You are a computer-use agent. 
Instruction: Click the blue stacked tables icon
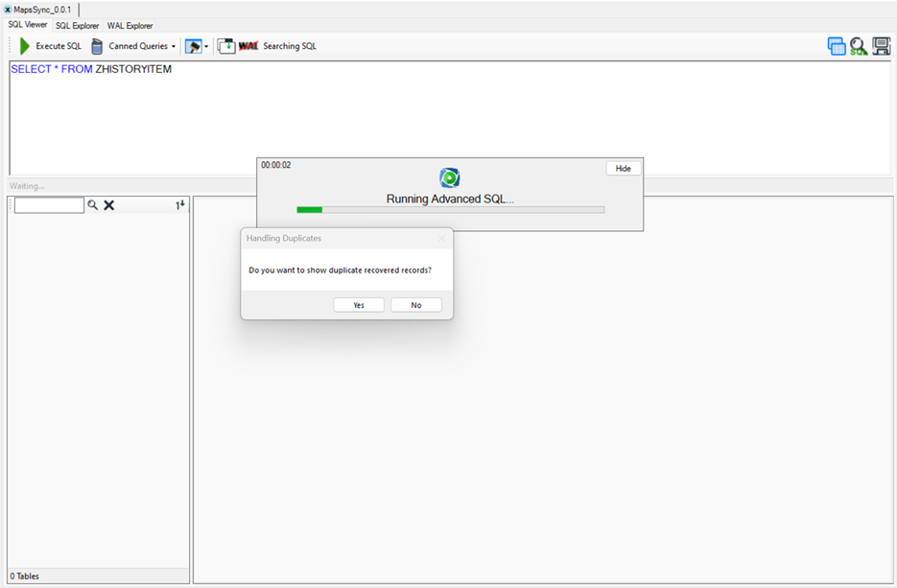point(837,46)
